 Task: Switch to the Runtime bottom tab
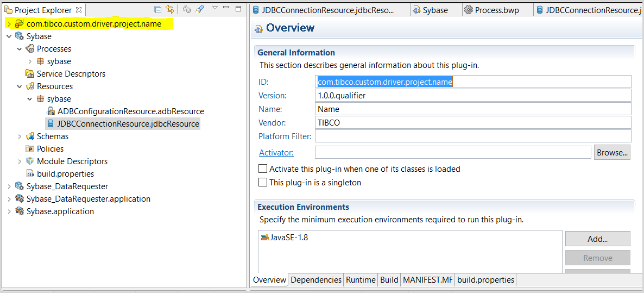pyautogui.click(x=361, y=280)
